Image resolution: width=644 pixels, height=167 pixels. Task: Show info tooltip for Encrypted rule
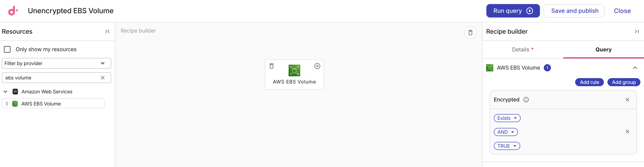[526, 100]
